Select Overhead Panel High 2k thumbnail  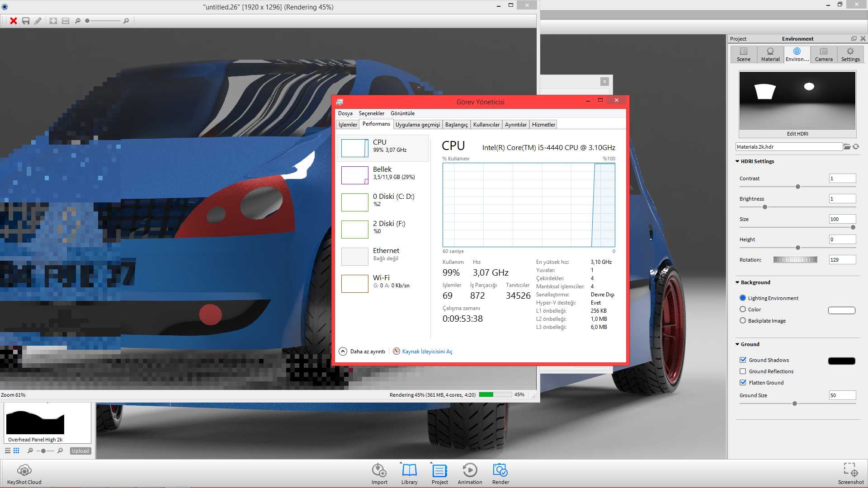(x=35, y=422)
